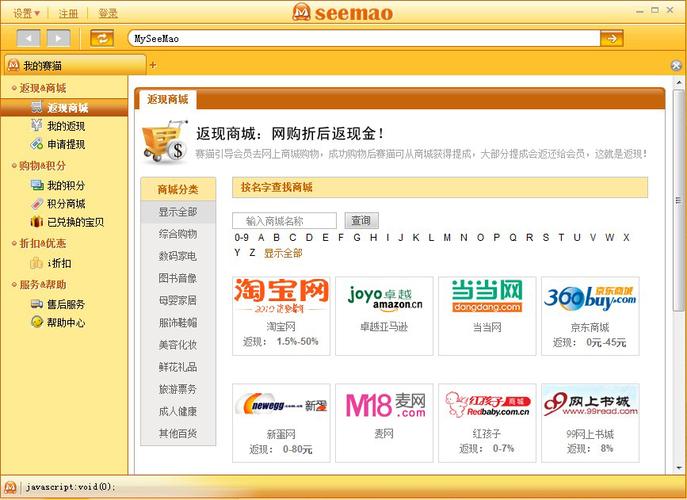Select the 综合购物 category
Screen dimensions: 687x500
coord(178,234)
